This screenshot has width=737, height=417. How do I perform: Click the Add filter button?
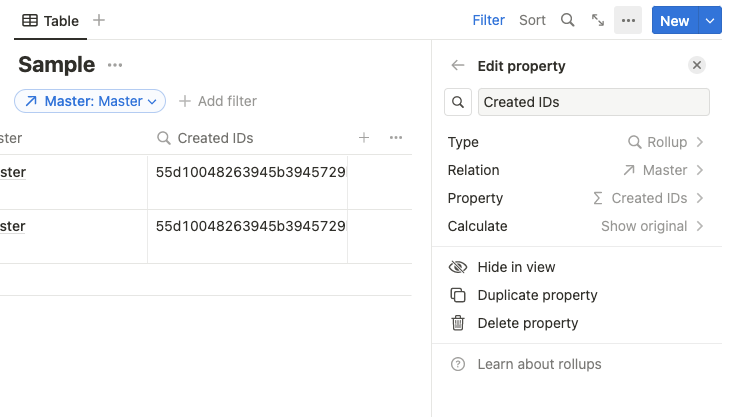coord(218,101)
